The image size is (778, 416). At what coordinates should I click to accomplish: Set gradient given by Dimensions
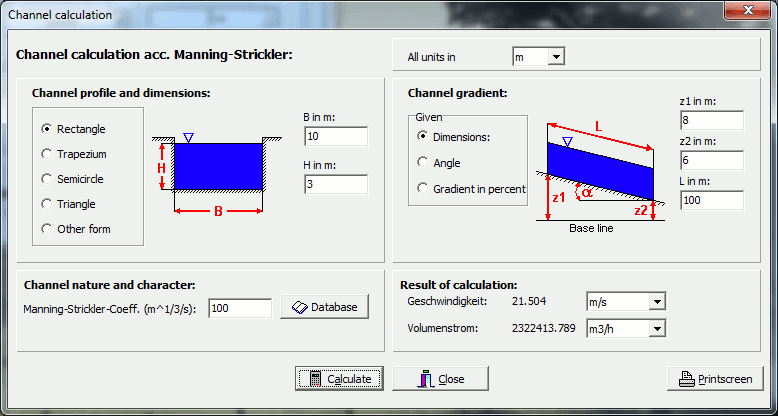tap(422, 137)
